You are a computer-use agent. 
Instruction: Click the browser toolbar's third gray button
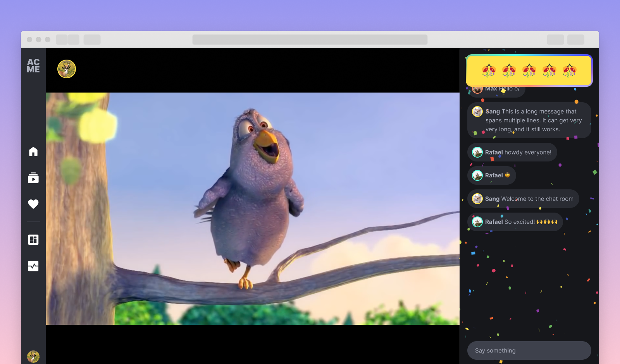92,39
